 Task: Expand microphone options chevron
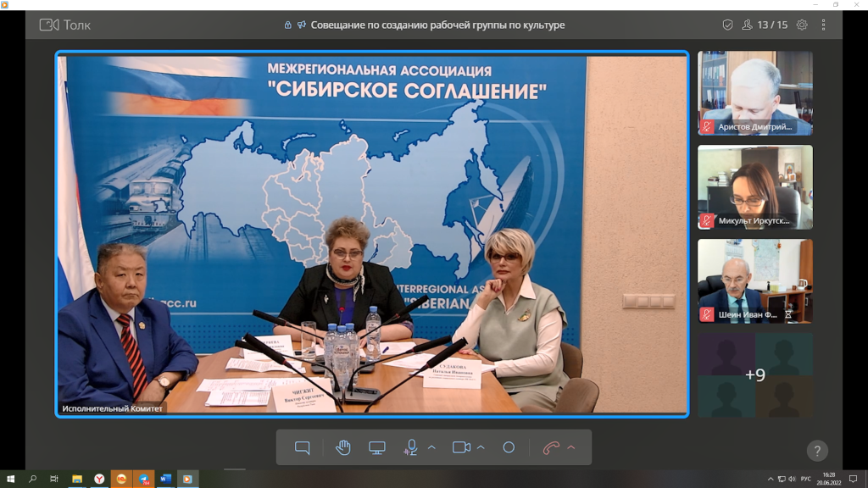(x=431, y=447)
